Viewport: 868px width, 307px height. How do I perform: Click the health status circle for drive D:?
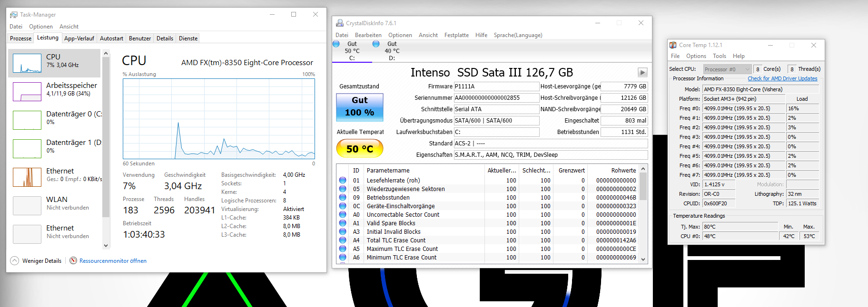[376, 44]
